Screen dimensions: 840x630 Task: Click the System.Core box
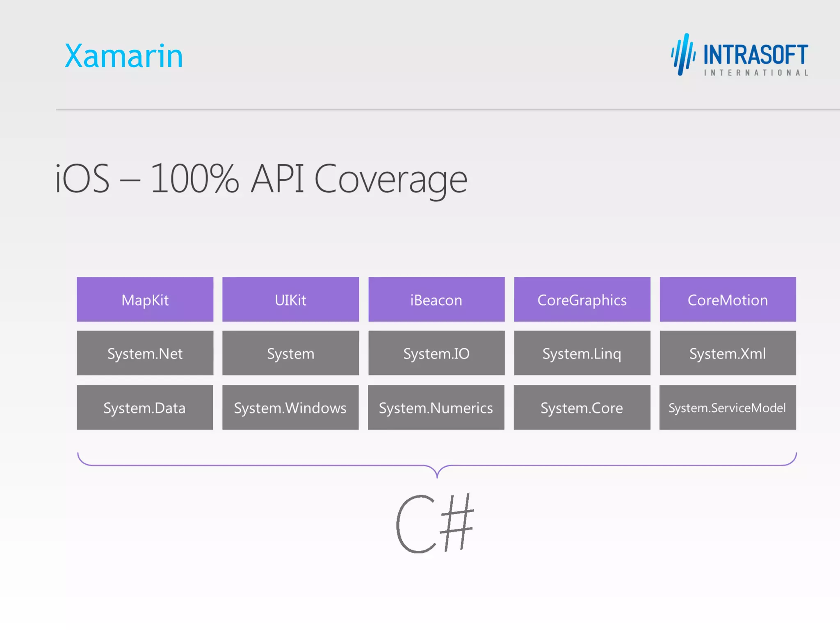click(x=582, y=407)
